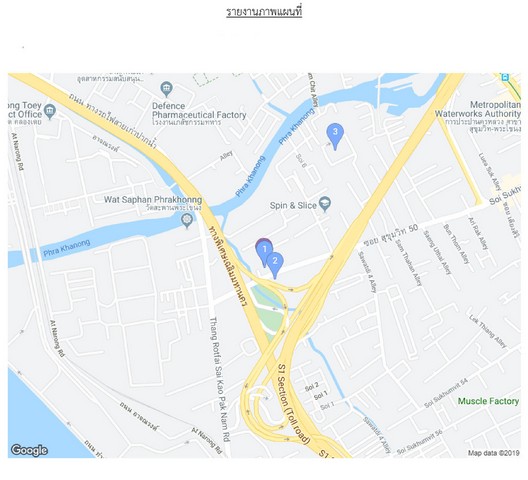Select the Defence Pharmaceutical Factory text label
Screen dimensions: 528x480
pos(199,110)
